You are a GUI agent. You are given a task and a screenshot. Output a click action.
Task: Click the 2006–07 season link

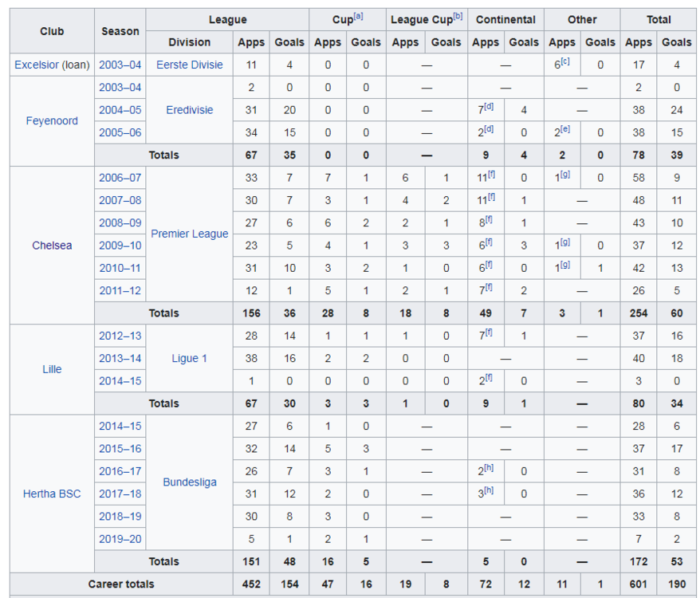pos(120,178)
